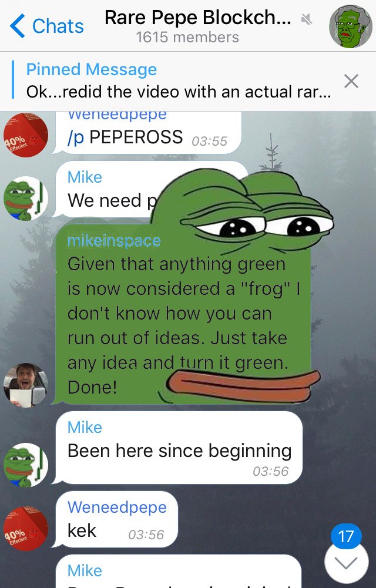This screenshot has width=376, height=588.
Task: Open Weneedpepe's red avatar beside PEPEROSS message
Action: pyautogui.click(x=26, y=135)
